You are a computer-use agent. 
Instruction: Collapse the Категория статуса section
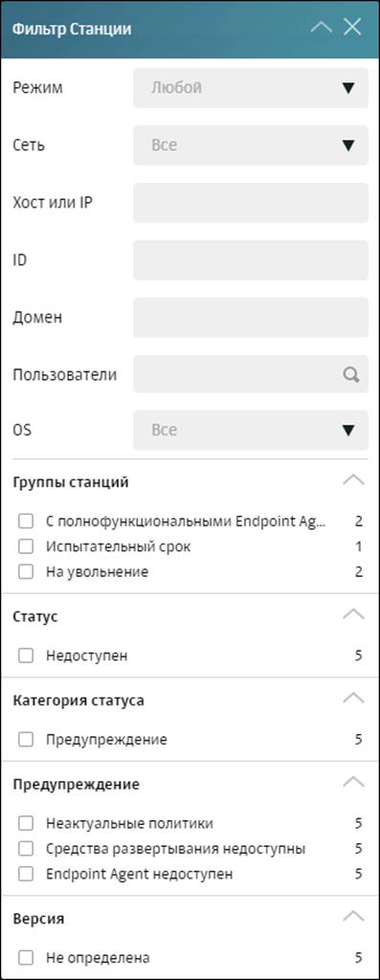tap(354, 698)
